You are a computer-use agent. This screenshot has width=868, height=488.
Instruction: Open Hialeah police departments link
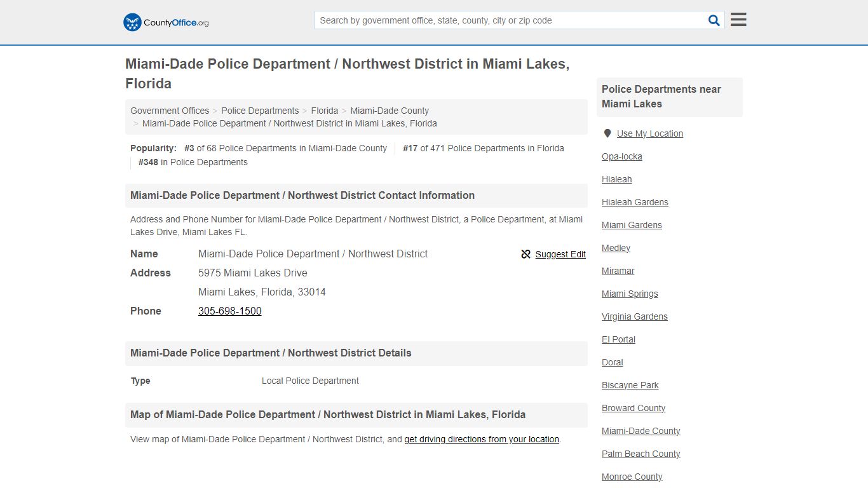point(617,179)
